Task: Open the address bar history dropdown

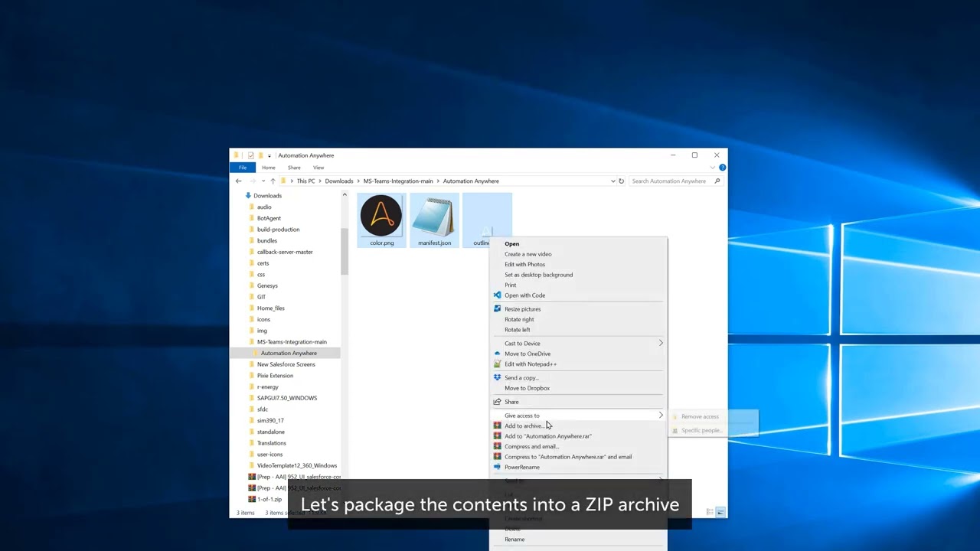Action: (x=612, y=181)
